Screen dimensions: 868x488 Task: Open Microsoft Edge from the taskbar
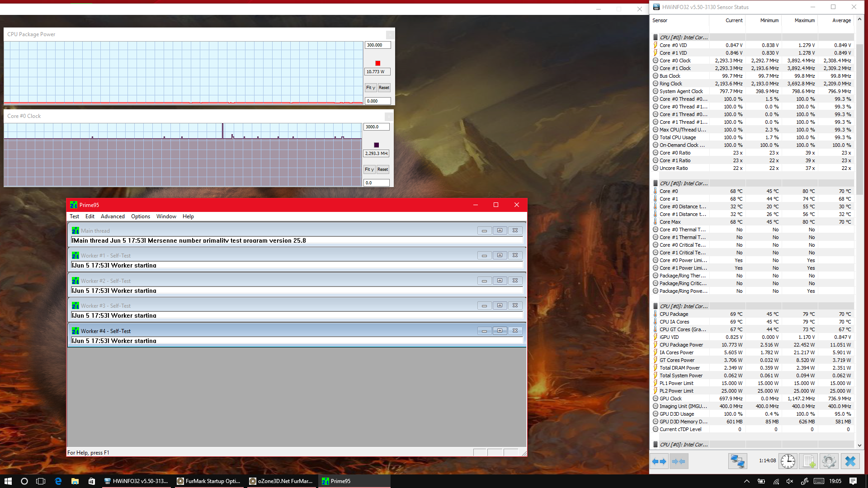point(58,481)
